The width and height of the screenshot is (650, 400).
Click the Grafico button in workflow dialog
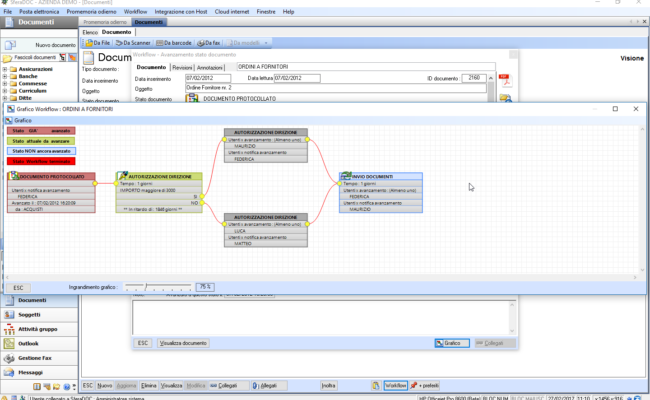(452, 343)
